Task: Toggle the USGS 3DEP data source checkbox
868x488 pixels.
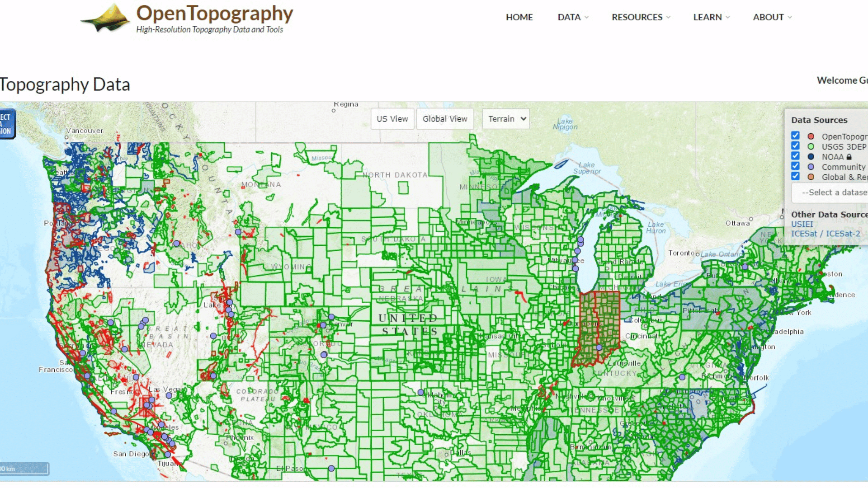Action: click(796, 145)
